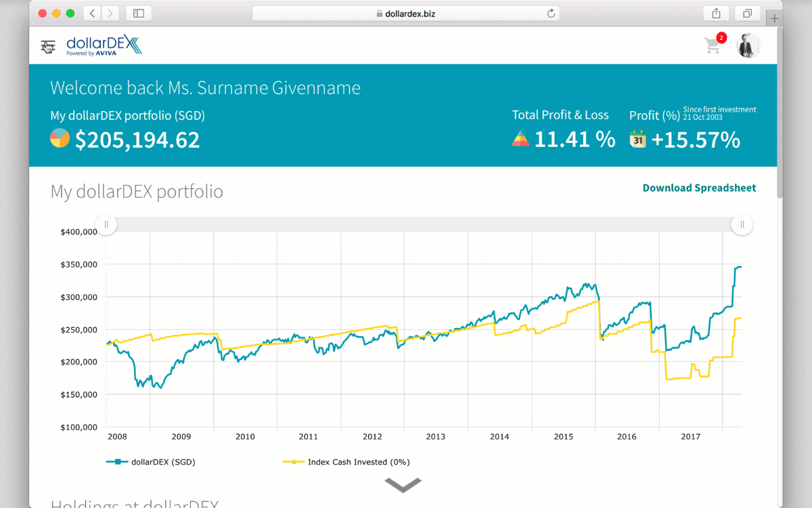Viewport: 812px width, 508px height.
Task: Click the 2017 year label
Action: tap(690, 437)
